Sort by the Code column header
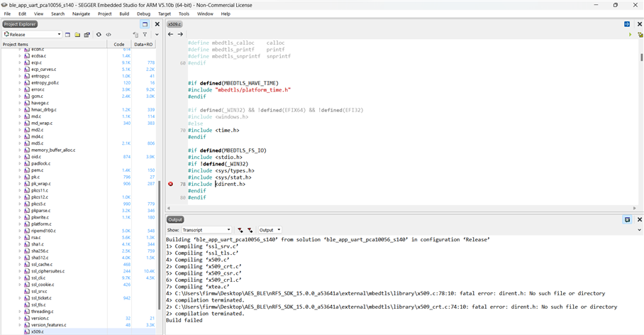 click(x=119, y=45)
